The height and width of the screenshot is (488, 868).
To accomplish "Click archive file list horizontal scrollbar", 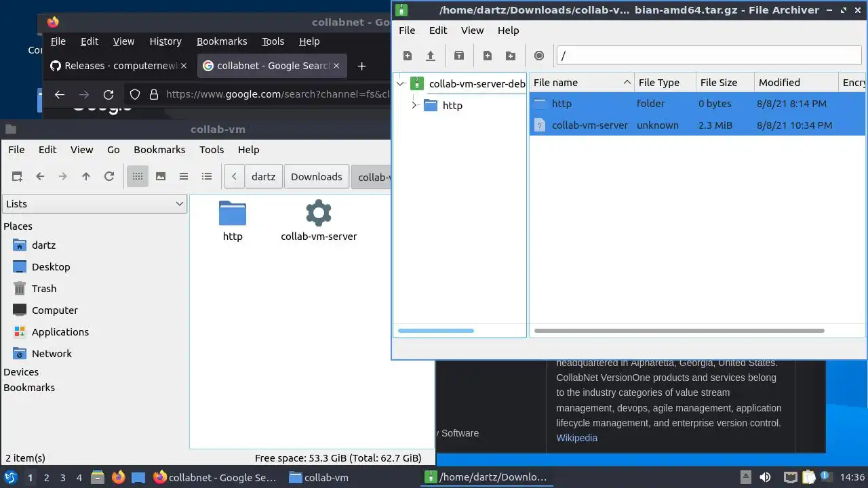I will tap(679, 331).
